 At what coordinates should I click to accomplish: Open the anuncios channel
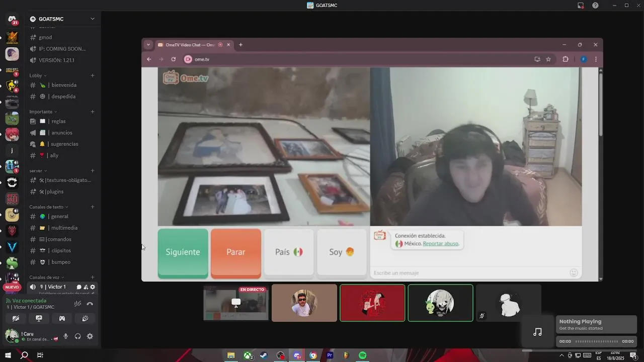[62, 133]
